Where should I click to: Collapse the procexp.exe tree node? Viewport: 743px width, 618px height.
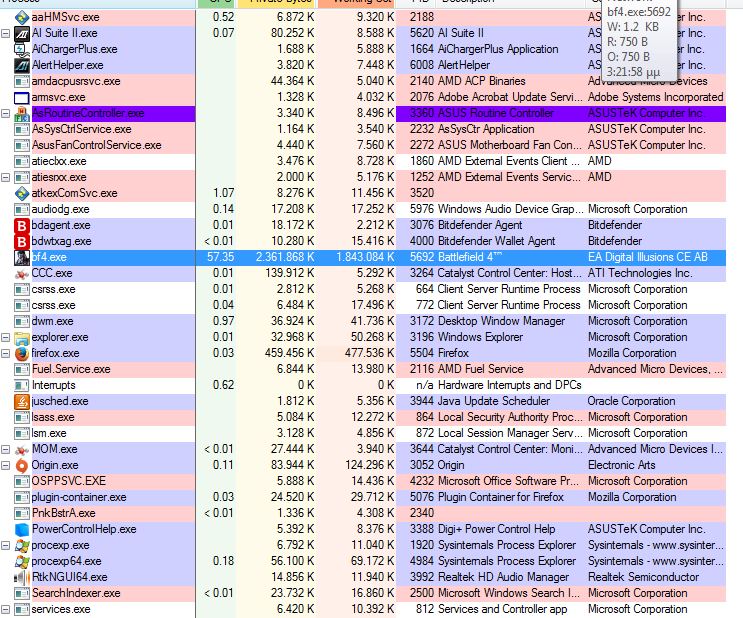(x=6, y=545)
